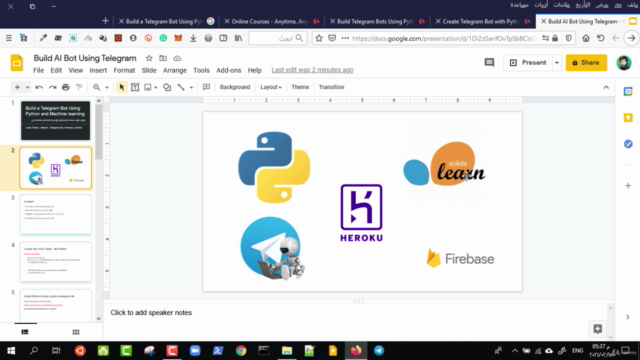Viewport: 640px width, 360px height.
Task: Switch to Create Telegram Bot browser tab
Action: [x=482, y=21]
